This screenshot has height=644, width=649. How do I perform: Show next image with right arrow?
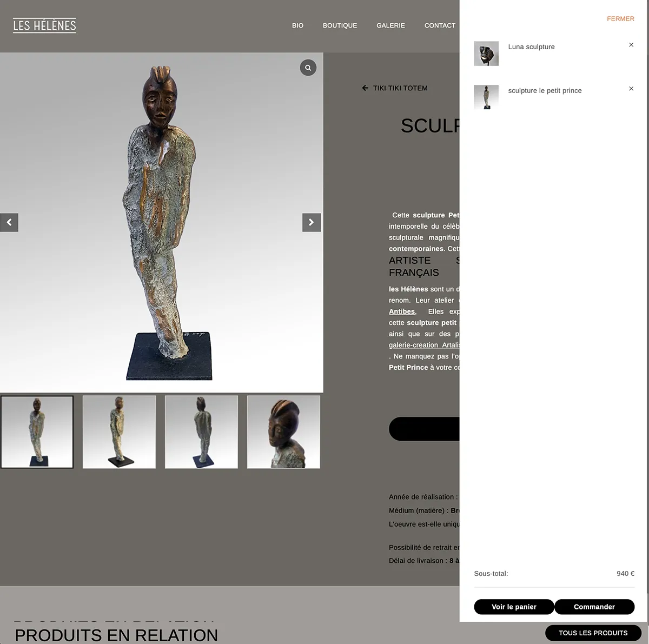(x=312, y=222)
